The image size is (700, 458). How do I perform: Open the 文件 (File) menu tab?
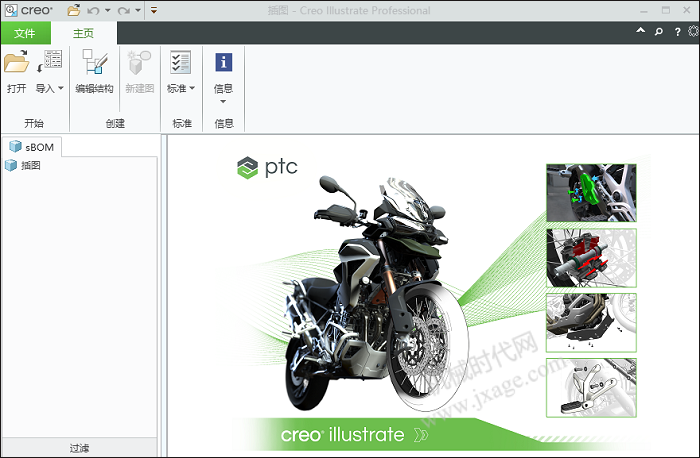[x=25, y=33]
